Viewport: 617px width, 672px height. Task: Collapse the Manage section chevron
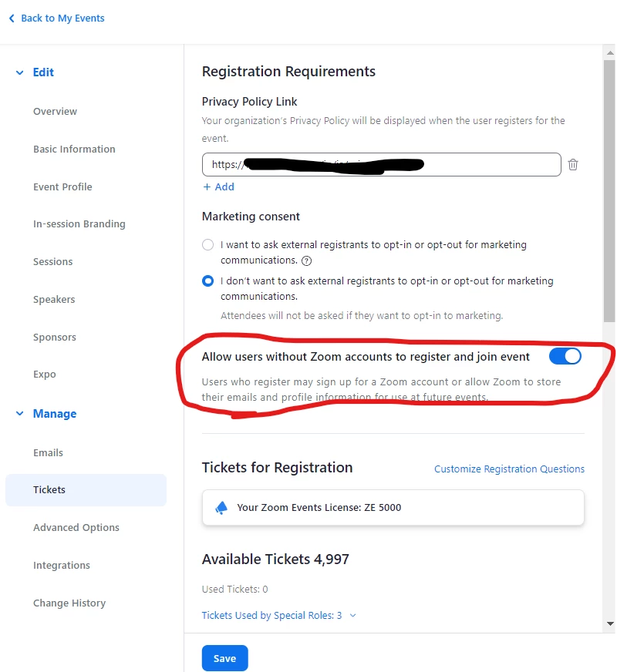click(x=19, y=414)
